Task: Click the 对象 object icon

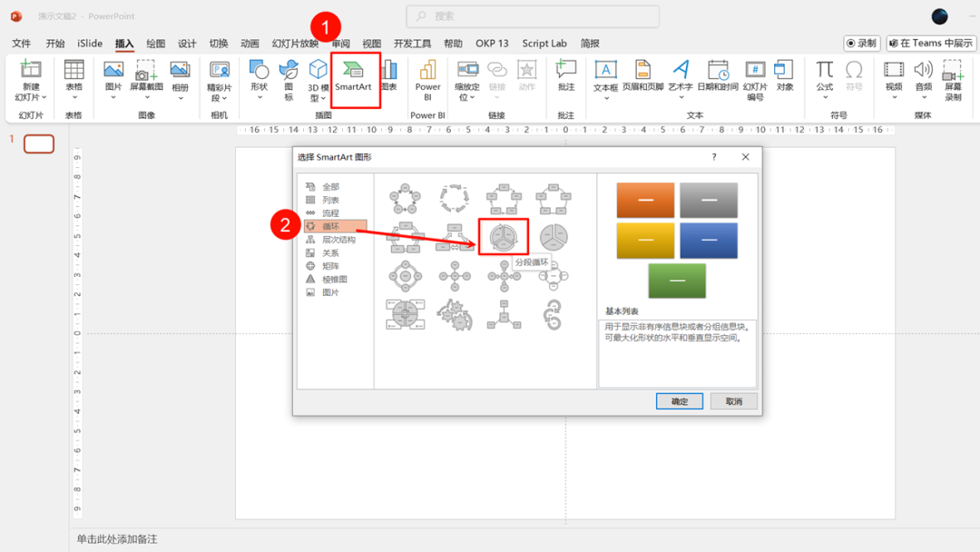Action: click(x=783, y=69)
